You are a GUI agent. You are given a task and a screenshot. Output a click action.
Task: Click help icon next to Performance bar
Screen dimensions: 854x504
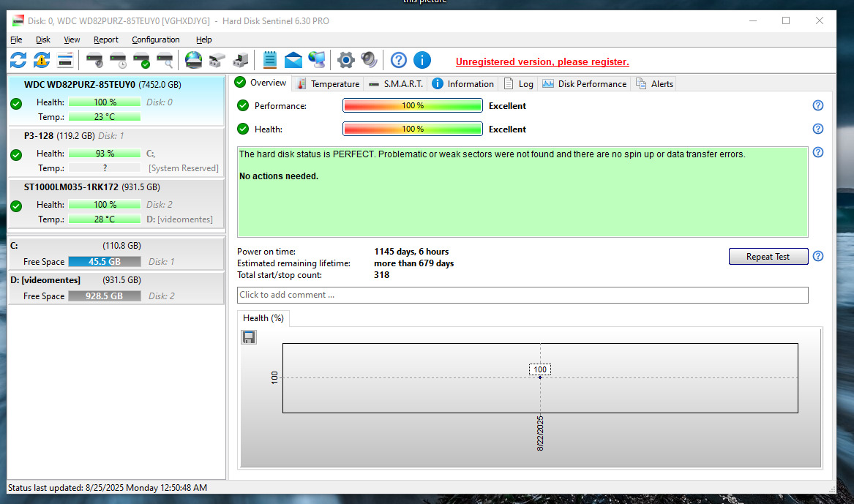817,105
